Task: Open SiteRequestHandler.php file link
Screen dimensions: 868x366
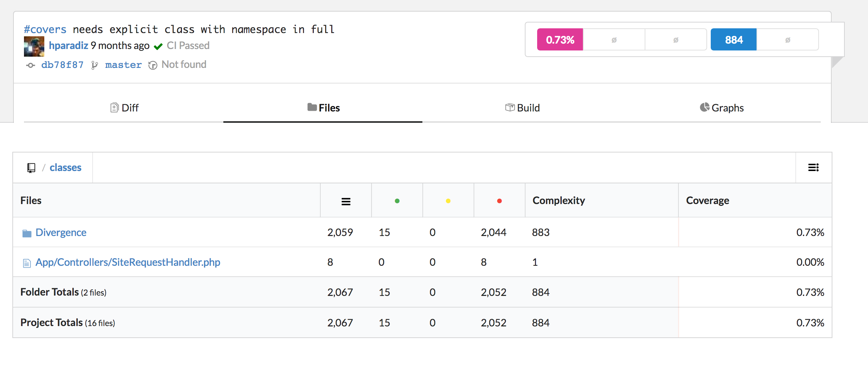Action: pyautogui.click(x=128, y=262)
